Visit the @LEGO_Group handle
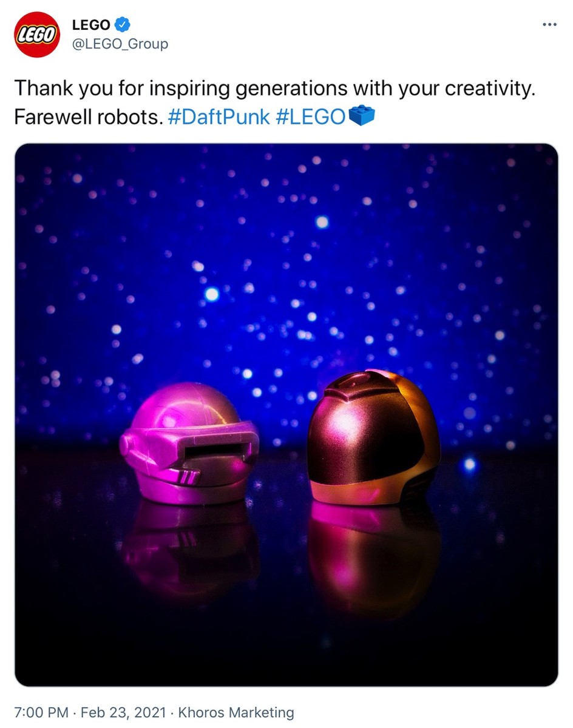The height and width of the screenshot is (728, 573). [120, 44]
